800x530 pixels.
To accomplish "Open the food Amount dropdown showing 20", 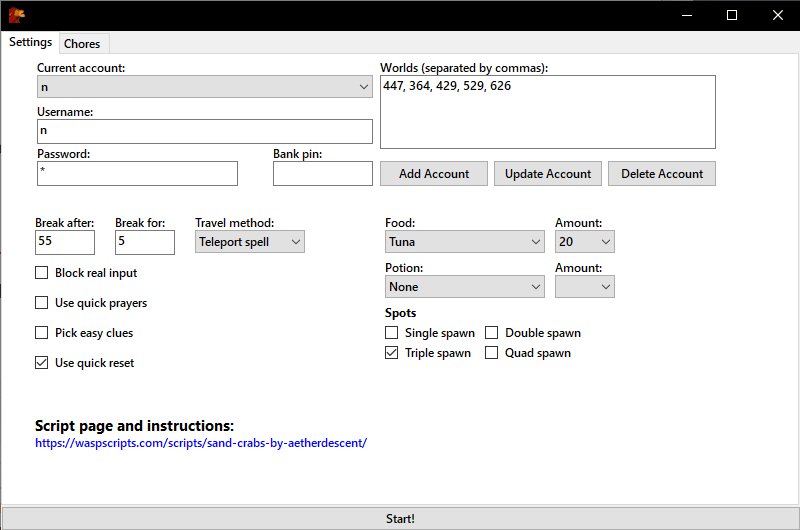I will (x=585, y=242).
